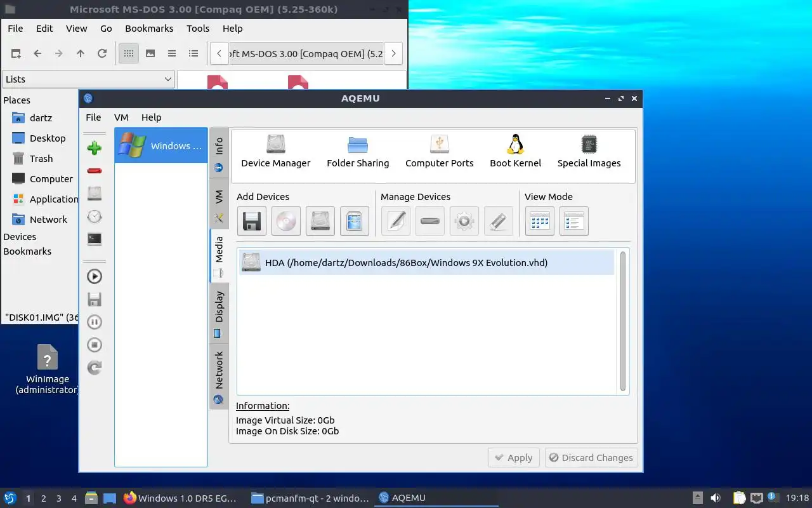Click the hard disk icon in AQEMU sidebar

click(x=95, y=194)
